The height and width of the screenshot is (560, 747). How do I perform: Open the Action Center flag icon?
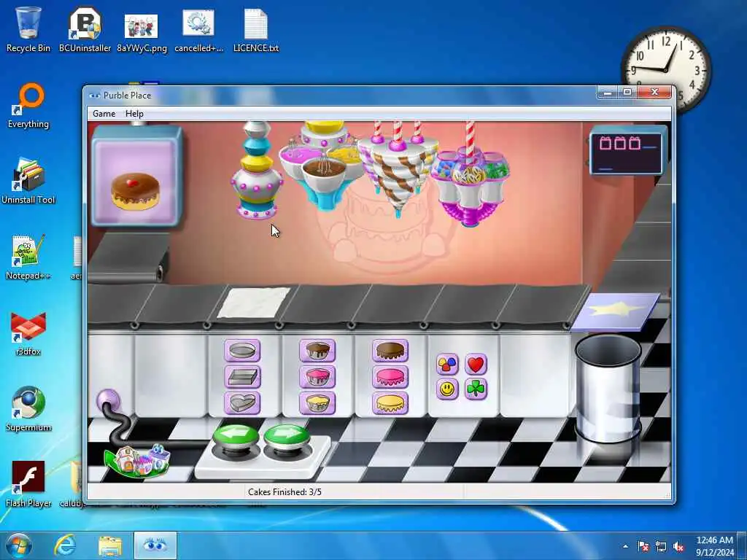(643, 546)
